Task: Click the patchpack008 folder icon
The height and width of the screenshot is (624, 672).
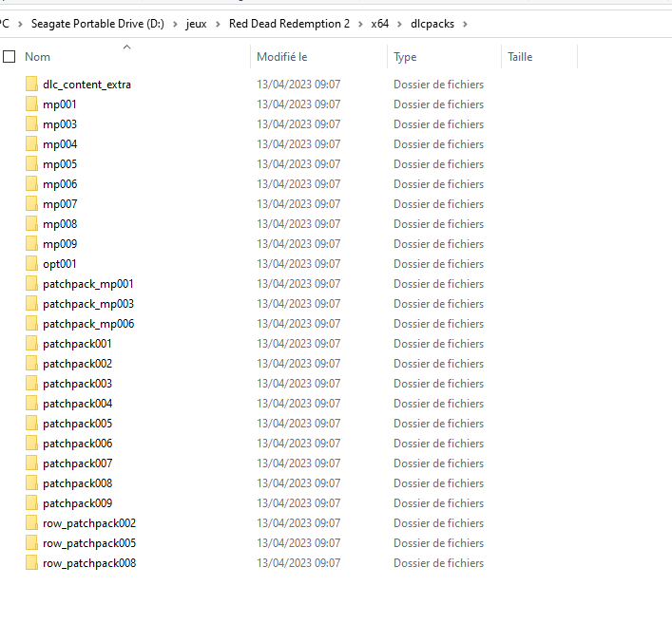Action: pos(31,483)
